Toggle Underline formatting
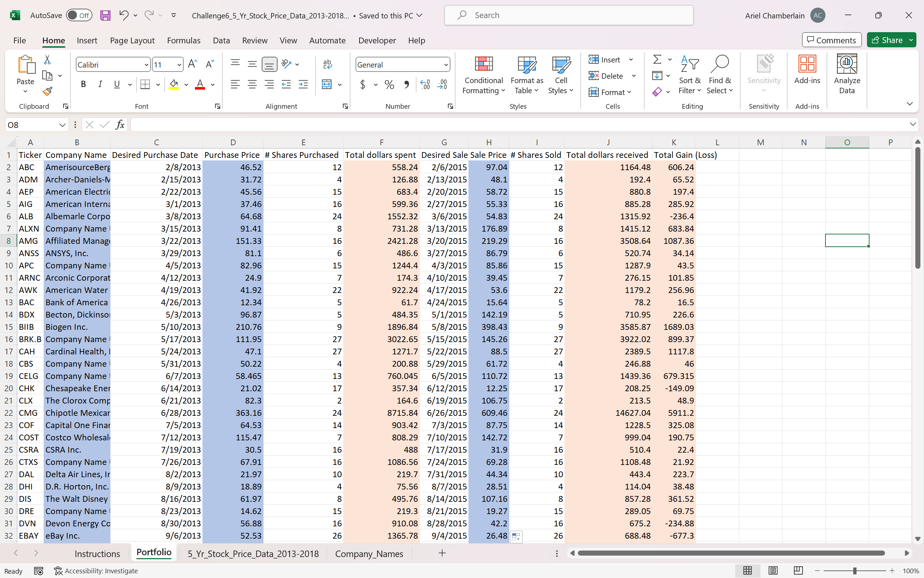The height and width of the screenshot is (578, 924). tap(117, 85)
